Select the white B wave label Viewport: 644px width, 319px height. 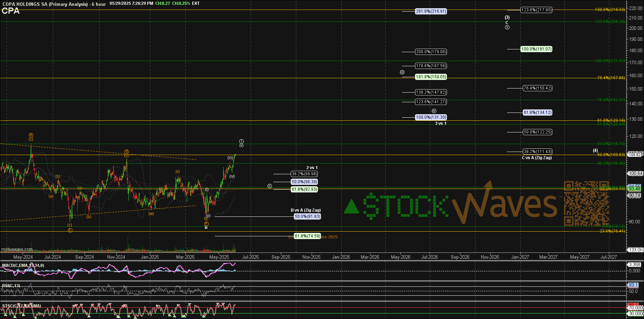(206, 227)
